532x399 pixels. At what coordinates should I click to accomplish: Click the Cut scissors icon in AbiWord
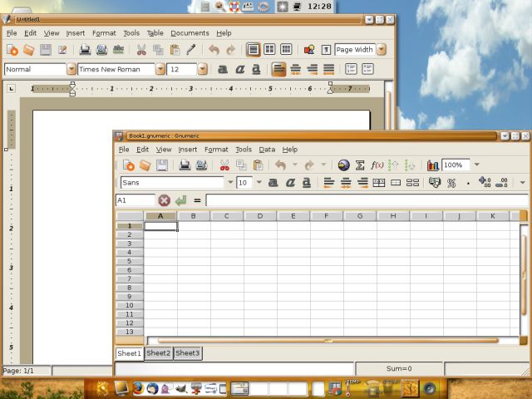click(141, 50)
